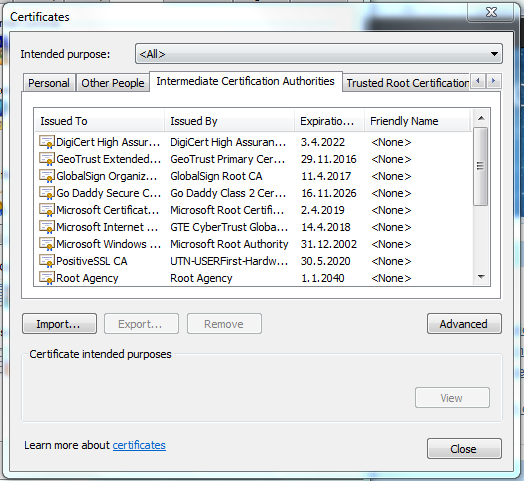Screen dimensions: 524x481
Task: Switch to the Personal tab
Action: click(49, 83)
